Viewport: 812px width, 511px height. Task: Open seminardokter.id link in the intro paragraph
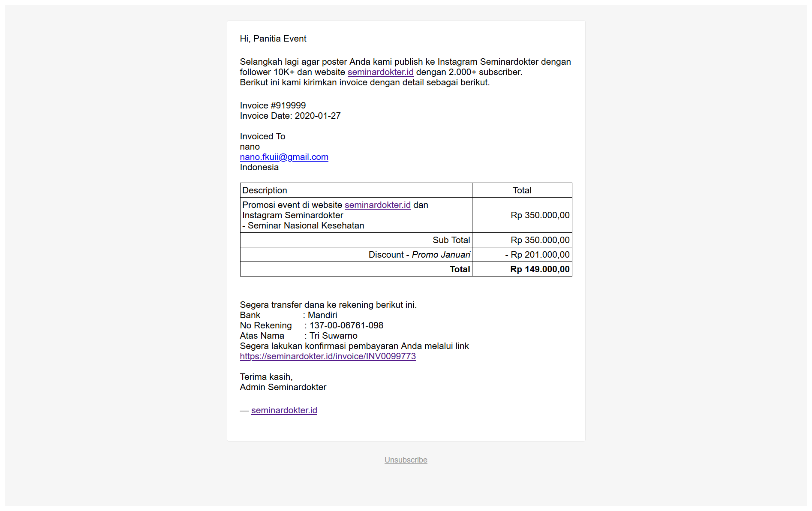click(x=380, y=72)
